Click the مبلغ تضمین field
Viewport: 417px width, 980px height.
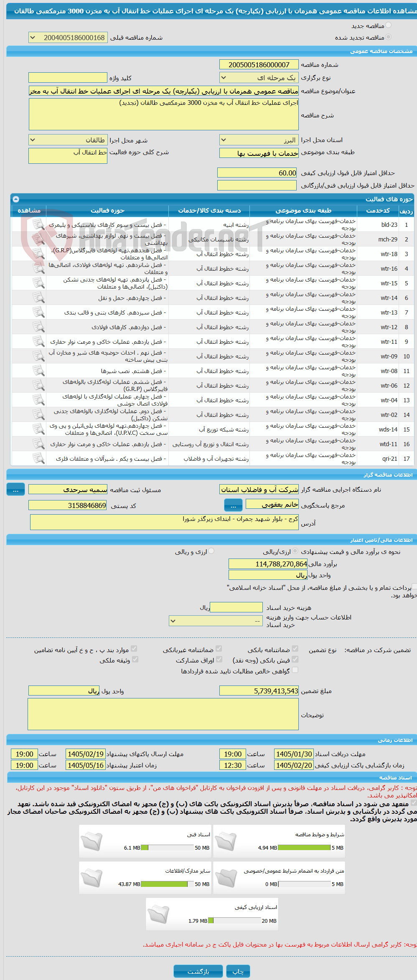point(259,691)
